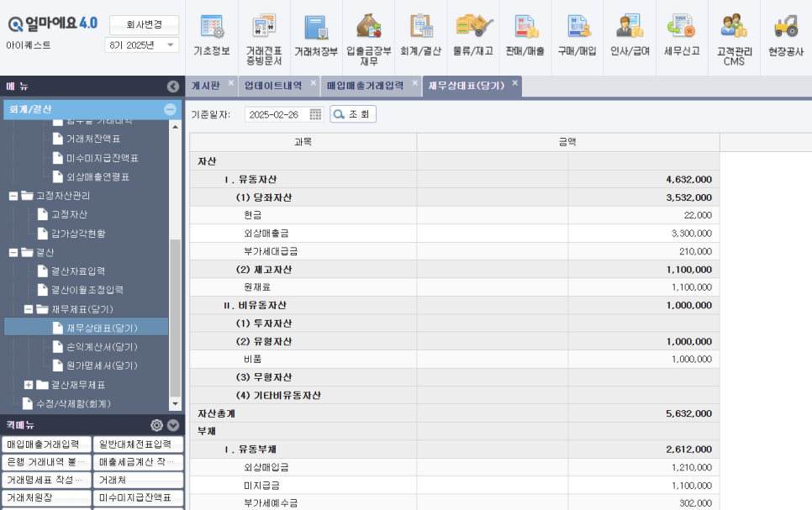Image resolution: width=812 pixels, height=510 pixels.
Task: Collapse the 메뉴 side panel arrow
Action: pos(173,87)
